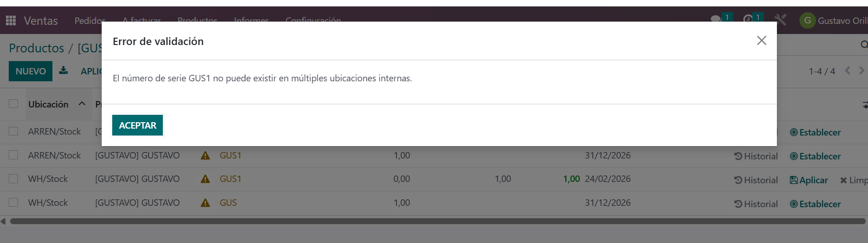Open the chat messages icon
The image size is (868, 243).
coord(716,19)
